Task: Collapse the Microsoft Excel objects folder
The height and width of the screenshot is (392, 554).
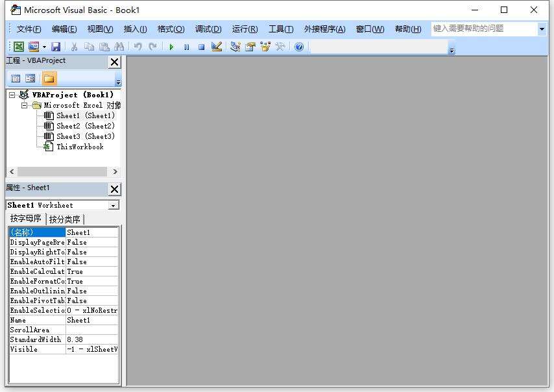Action: click(24, 105)
